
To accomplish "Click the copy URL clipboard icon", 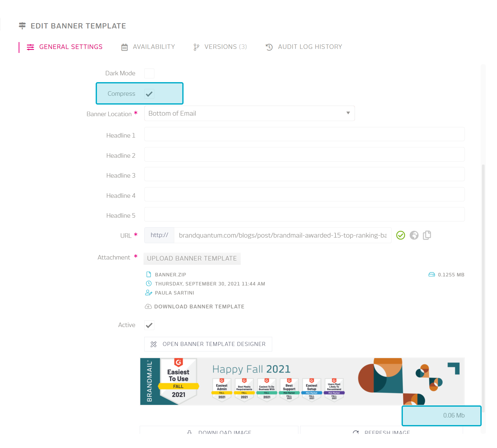I will pos(427,235).
